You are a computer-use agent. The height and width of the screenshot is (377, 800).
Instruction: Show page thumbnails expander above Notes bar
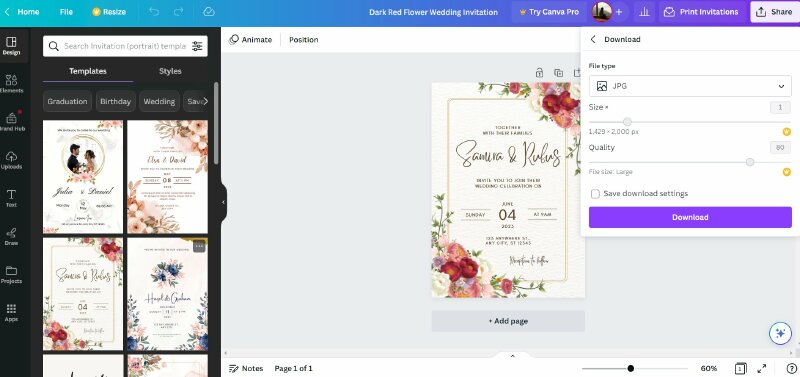[x=512, y=356]
